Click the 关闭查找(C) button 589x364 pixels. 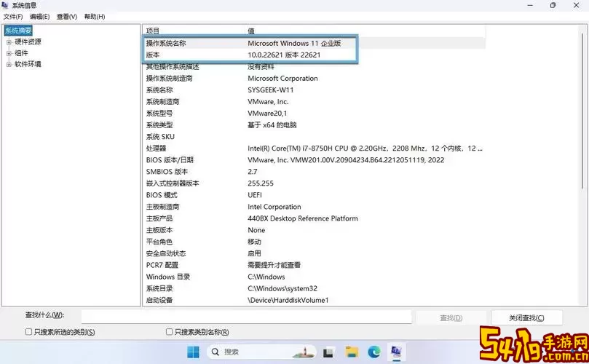526,318
